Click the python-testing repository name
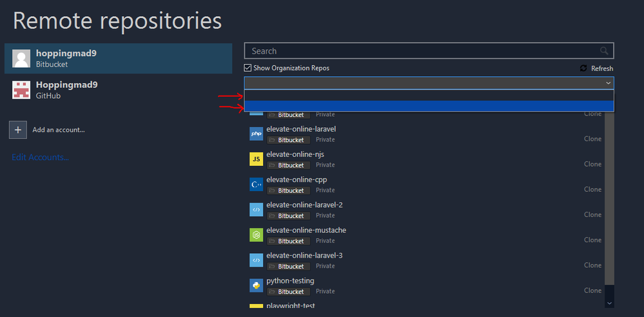The width and height of the screenshot is (644, 317). tap(290, 281)
